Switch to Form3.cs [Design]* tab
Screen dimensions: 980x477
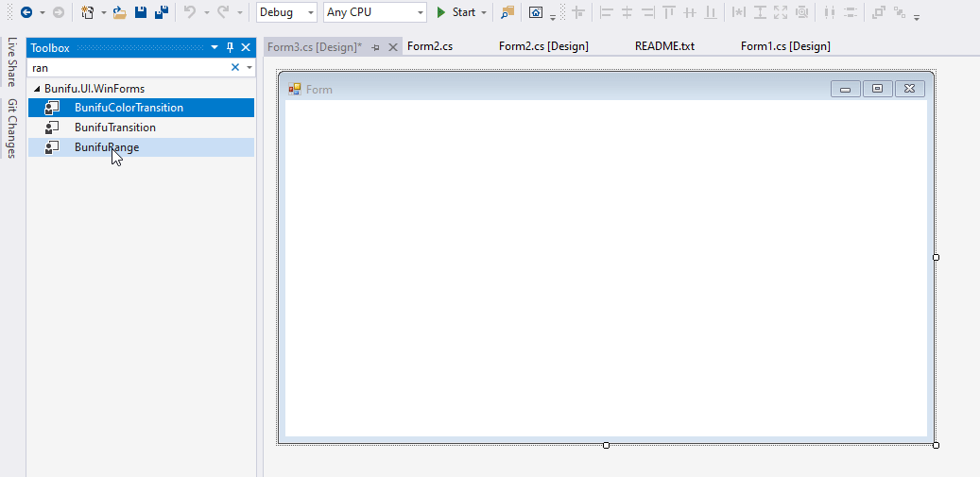tap(315, 47)
